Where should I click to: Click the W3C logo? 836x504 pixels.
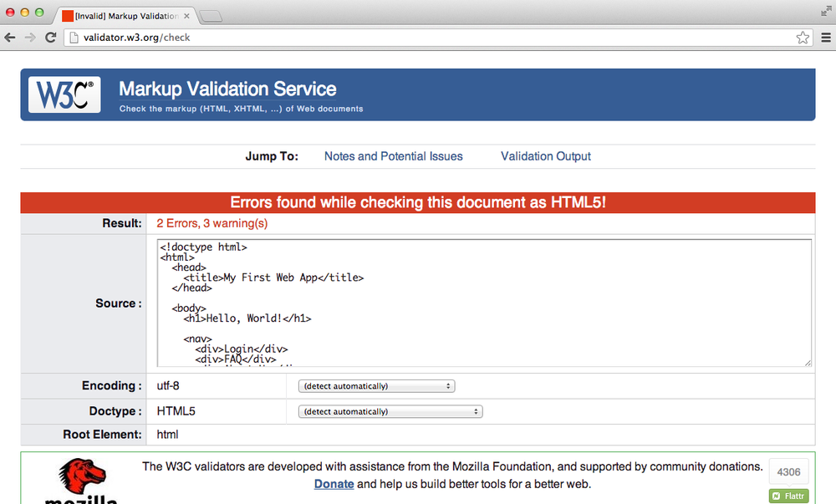coord(64,94)
